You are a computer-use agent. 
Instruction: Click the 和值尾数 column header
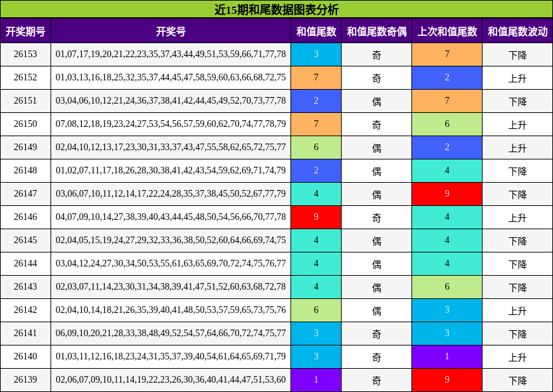pyautogui.click(x=316, y=31)
